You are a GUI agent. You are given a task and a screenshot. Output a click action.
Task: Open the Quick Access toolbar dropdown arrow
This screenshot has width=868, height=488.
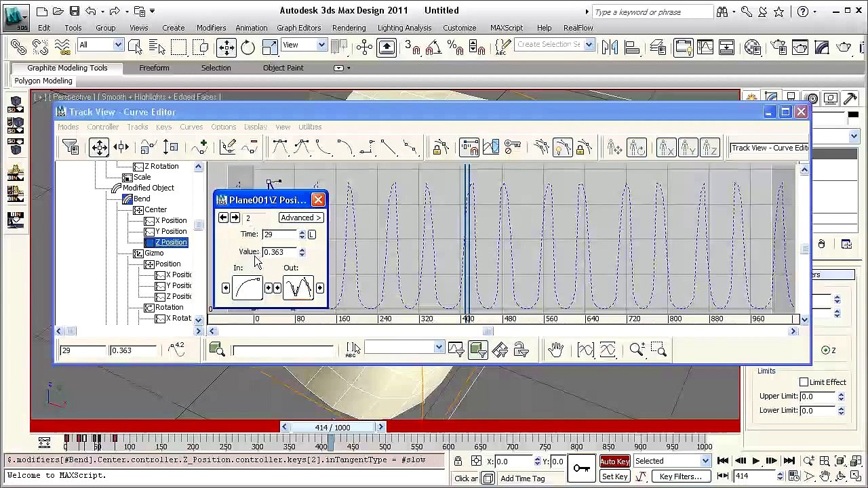152,11
